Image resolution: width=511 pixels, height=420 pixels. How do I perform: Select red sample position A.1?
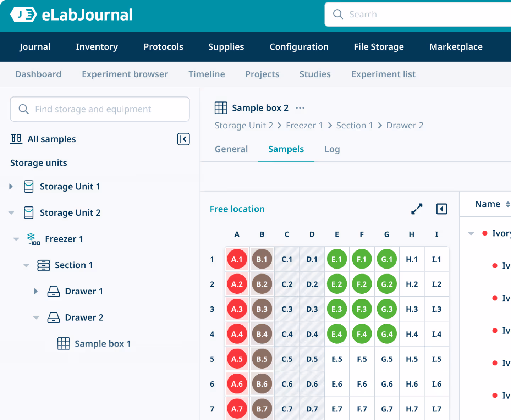point(237,259)
